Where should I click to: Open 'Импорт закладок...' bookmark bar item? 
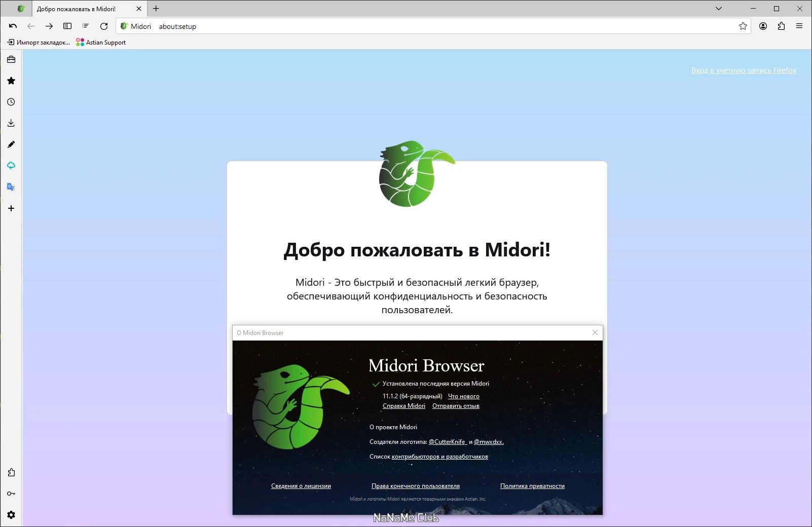pos(39,43)
